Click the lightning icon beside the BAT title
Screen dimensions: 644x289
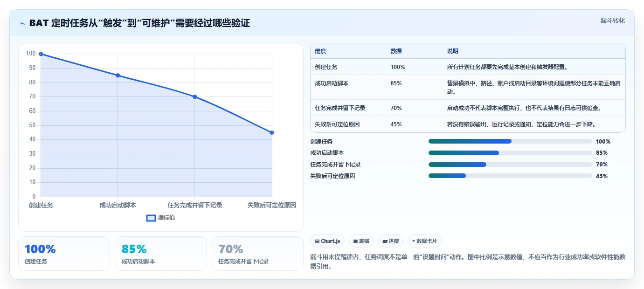coord(22,23)
